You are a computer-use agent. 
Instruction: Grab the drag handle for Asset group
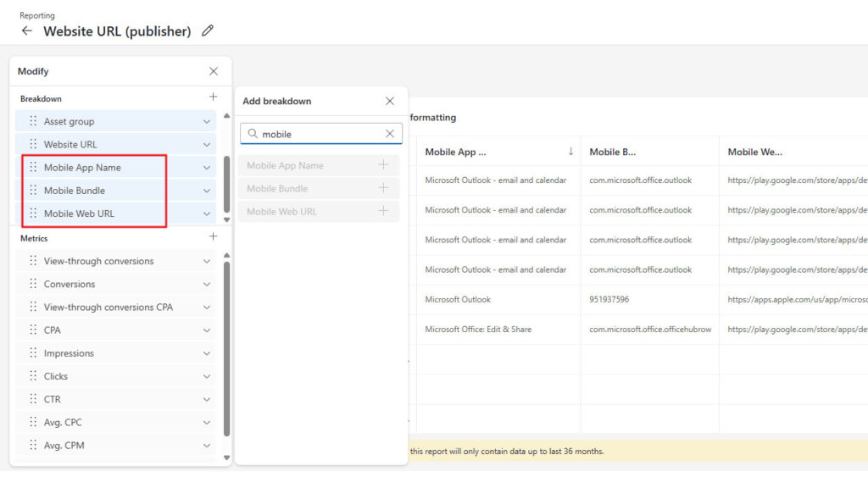point(33,120)
